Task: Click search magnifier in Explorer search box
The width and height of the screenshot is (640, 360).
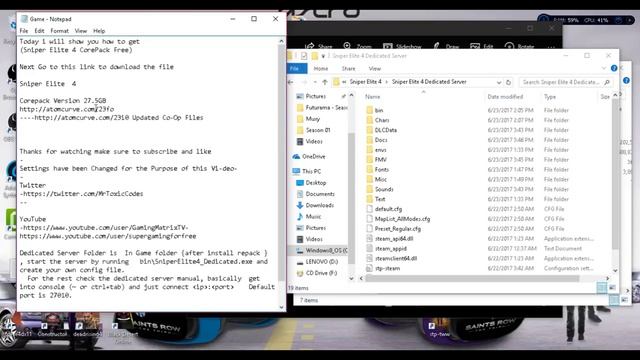Action: pos(607,82)
